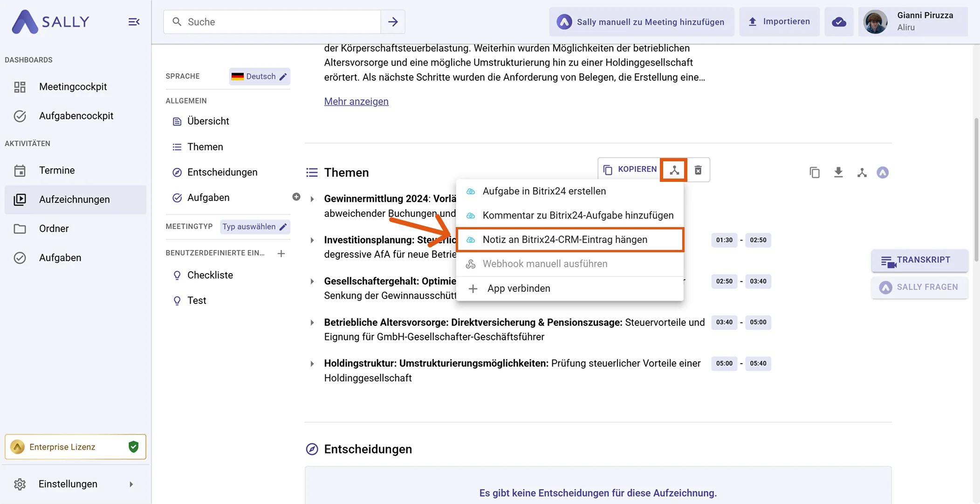The image size is (980, 504).
Task: Focus the Suche search field
Action: (x=272, y=22)
